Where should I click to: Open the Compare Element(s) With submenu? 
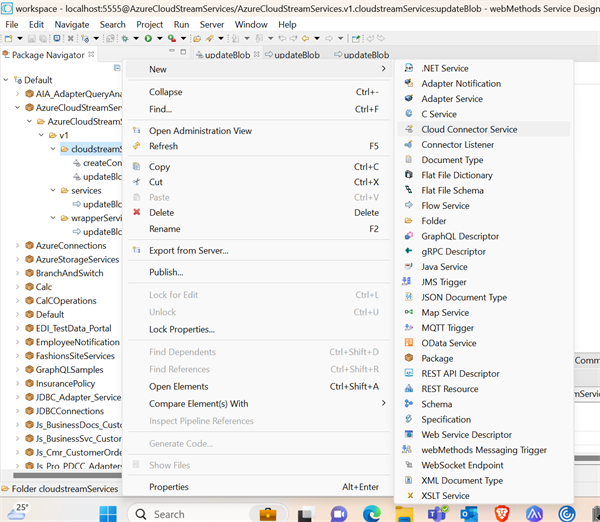[x=259, y=404]
